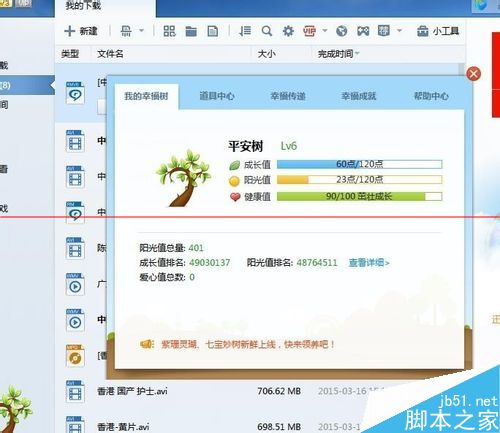Select the 我的幸福树 tab
The width and height of the screenshot is (500, 433).
146,96
